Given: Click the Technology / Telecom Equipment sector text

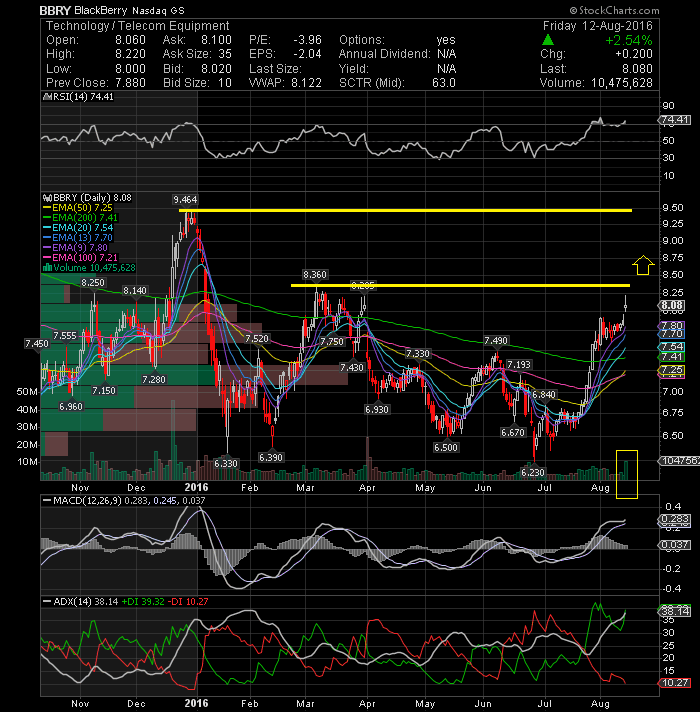Looking at the screenshot, I should click(x=138, y=26).
